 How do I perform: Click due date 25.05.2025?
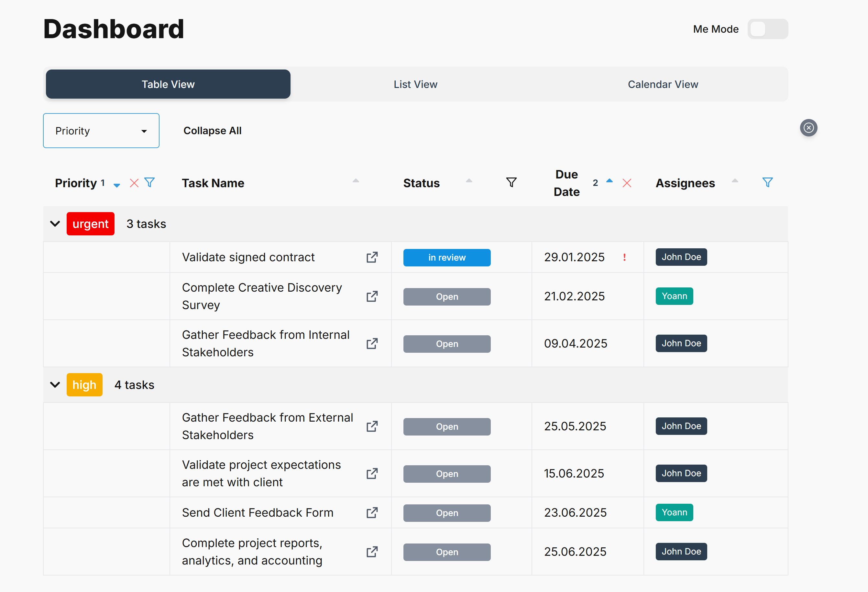pos(575,426)
